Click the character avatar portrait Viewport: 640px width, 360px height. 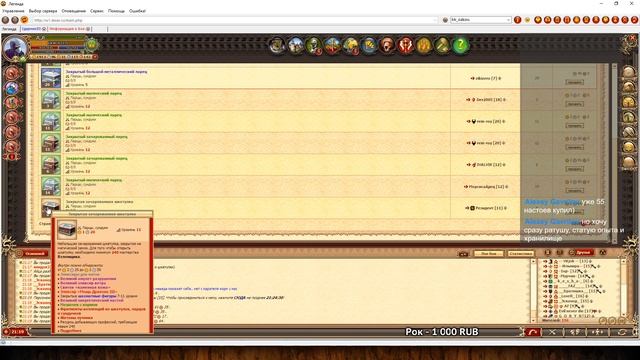15,48
